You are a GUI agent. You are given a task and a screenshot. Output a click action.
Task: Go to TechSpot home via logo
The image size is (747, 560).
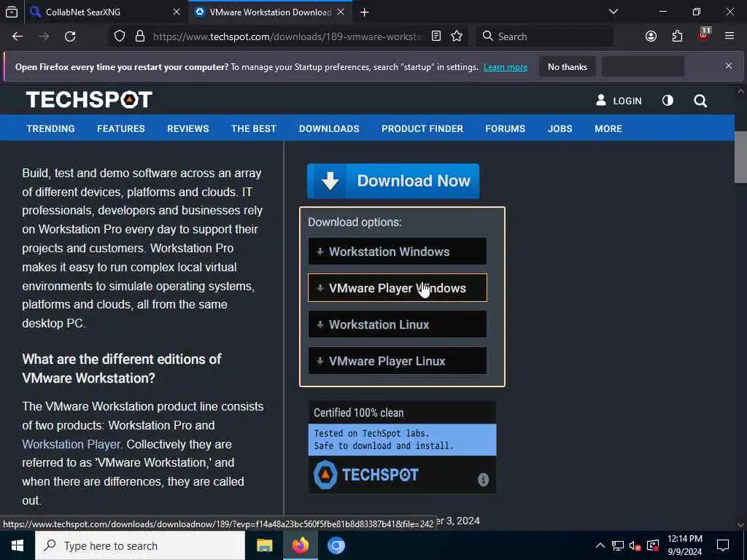(89, 100)
